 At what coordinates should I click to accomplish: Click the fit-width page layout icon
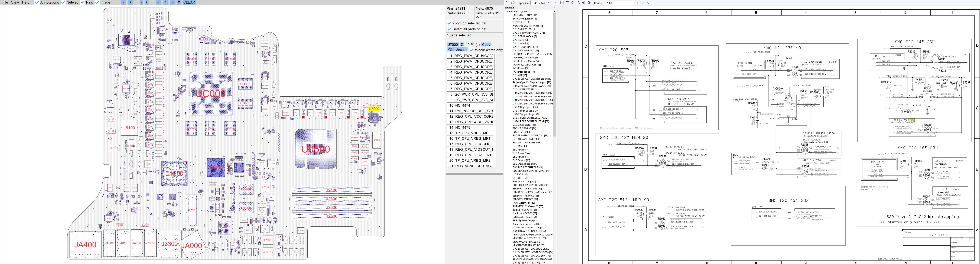(x=562, y=3)
